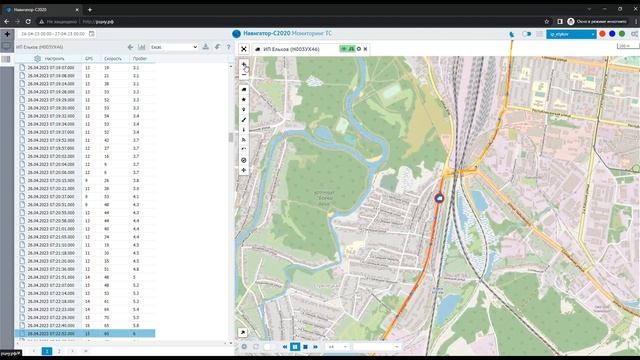This screenshot has height=360, width=640.
Task: Select the crosshair move tool in map toolbar
Action: click(244, 170)
